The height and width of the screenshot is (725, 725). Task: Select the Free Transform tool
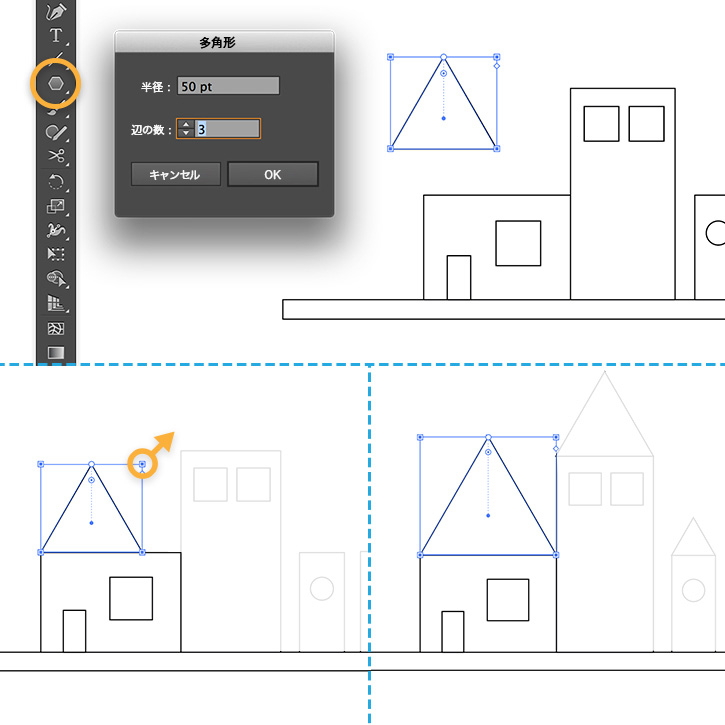56,254
